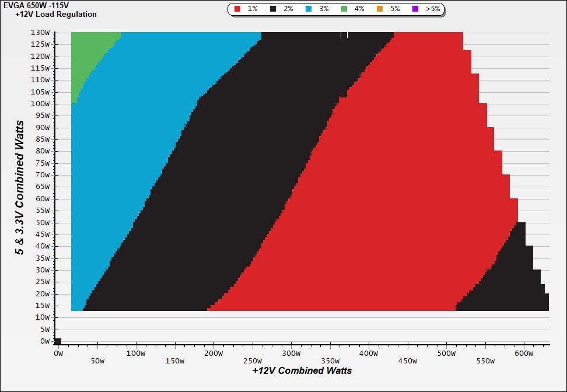The image size is (567, 392).
Task: Click the 15W label on vertical axis
Action: (x=44, y=306)
